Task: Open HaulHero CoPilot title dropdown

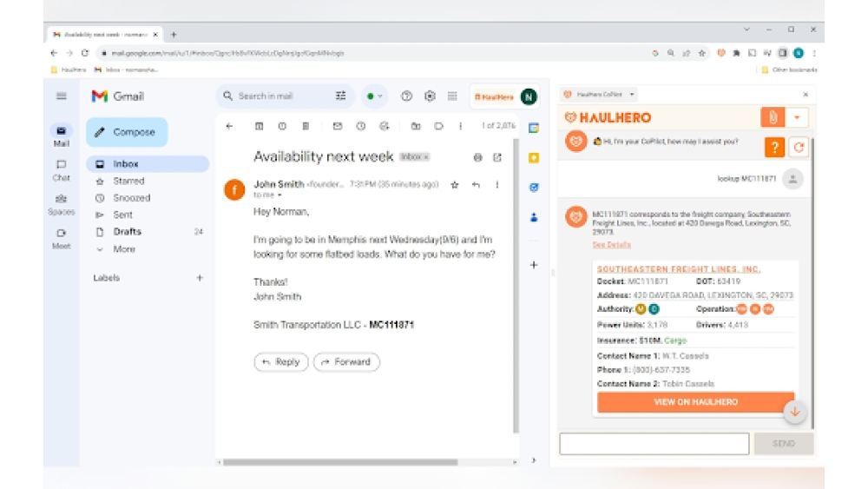Action: click(x=632, y=94)
